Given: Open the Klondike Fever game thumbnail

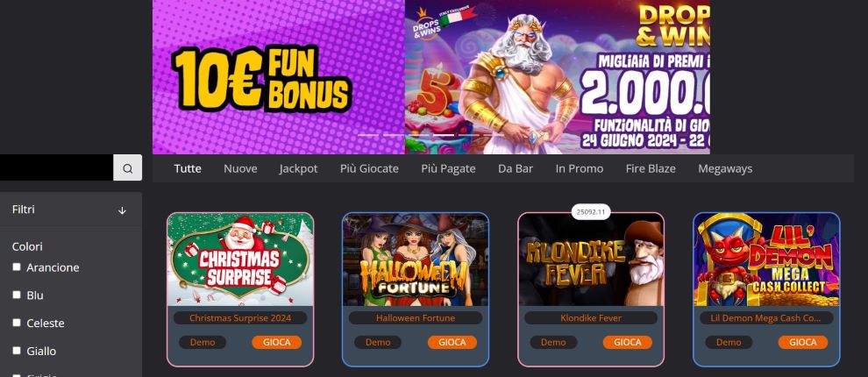Looking at the screenshot, I should click(x=591, y=260).
